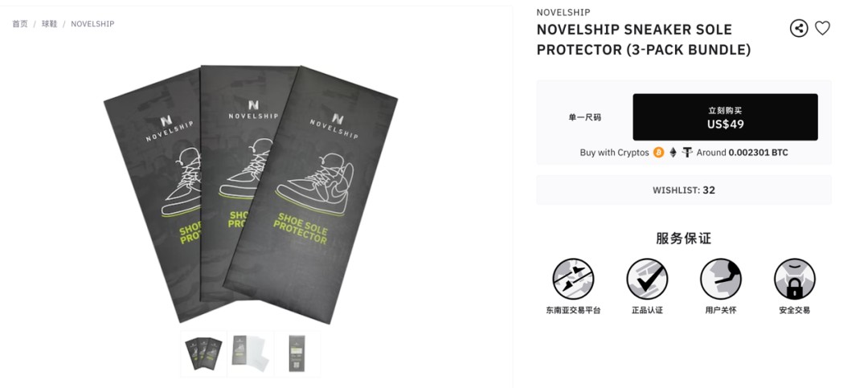Click the WISHLIST: 32 box
The width and height of the screenshot is (868, 388).
point(684,190)
